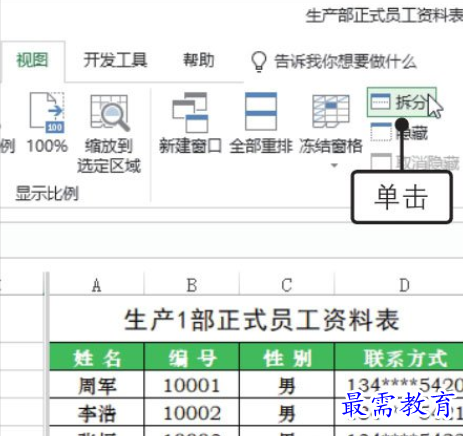This screenshot has width=463, height=436.
Task: Select the cell containing 周军
Action: tap(97, 384)
